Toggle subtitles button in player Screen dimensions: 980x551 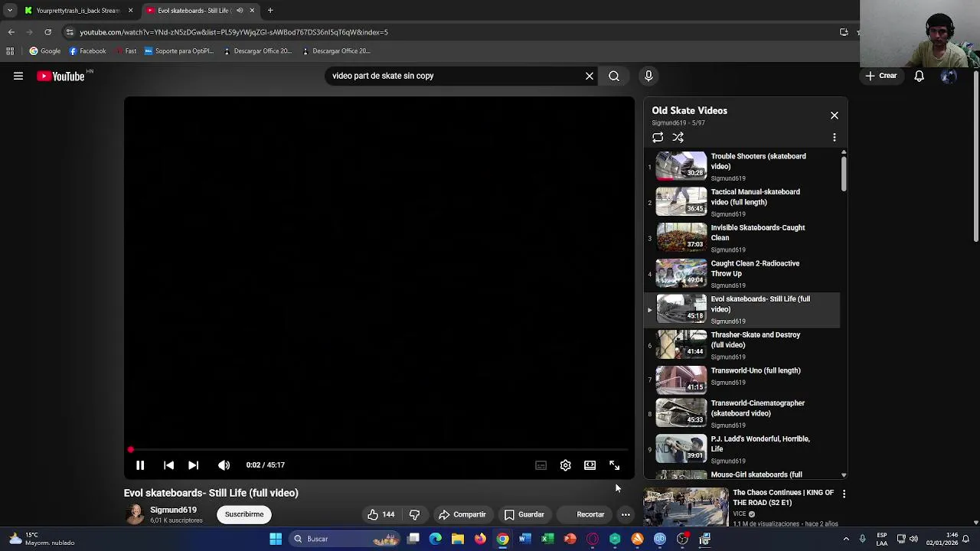tap(541, 465)
